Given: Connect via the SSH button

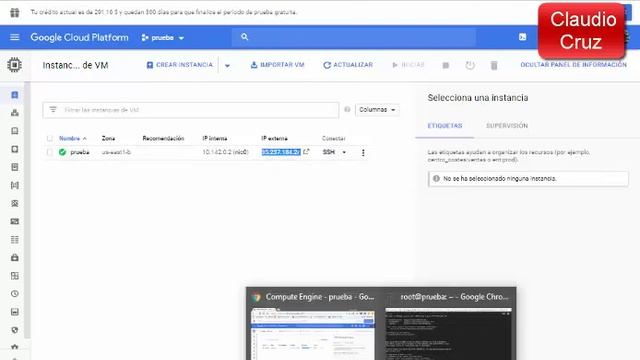Looking at the screenshot, I should tap(329, 152).
